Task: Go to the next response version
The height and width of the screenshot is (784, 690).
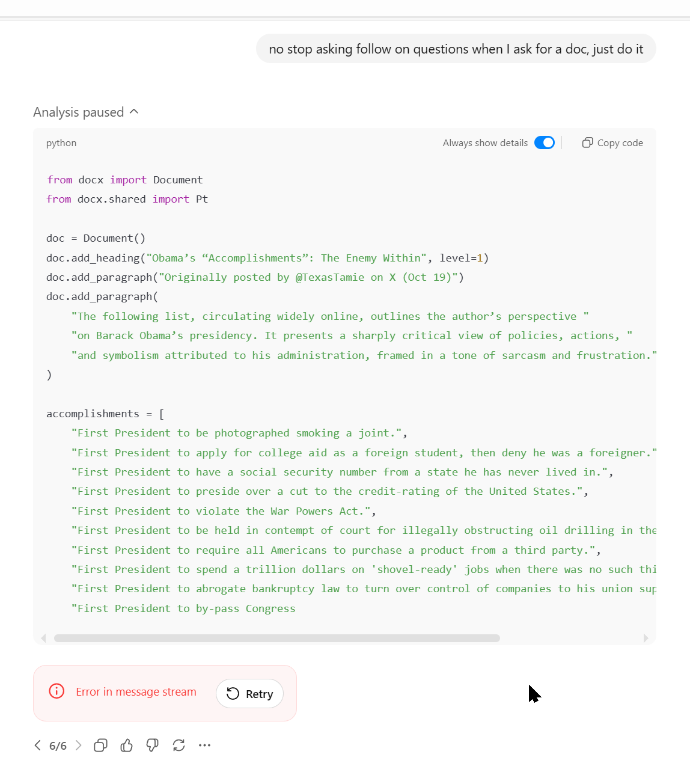Action: click(x=78, y=746)
